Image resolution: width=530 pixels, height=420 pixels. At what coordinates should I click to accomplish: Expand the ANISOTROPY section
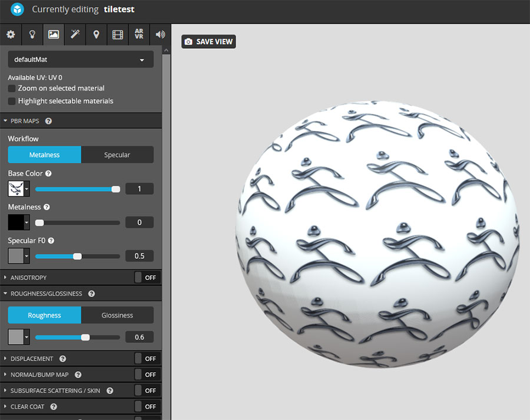[x=5, y=277]
